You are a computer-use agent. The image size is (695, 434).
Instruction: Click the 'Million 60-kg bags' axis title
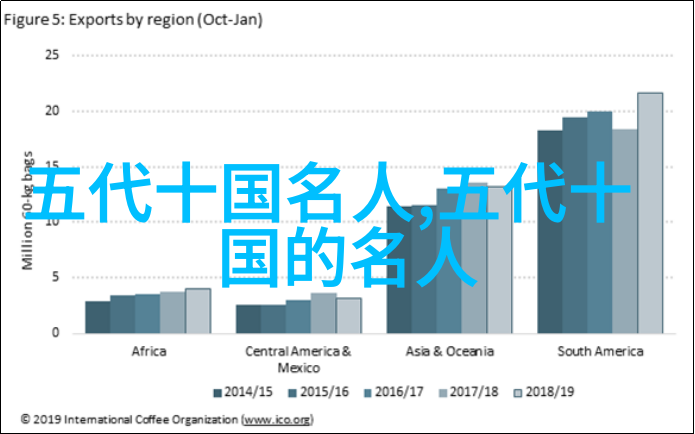coord(27,211)
